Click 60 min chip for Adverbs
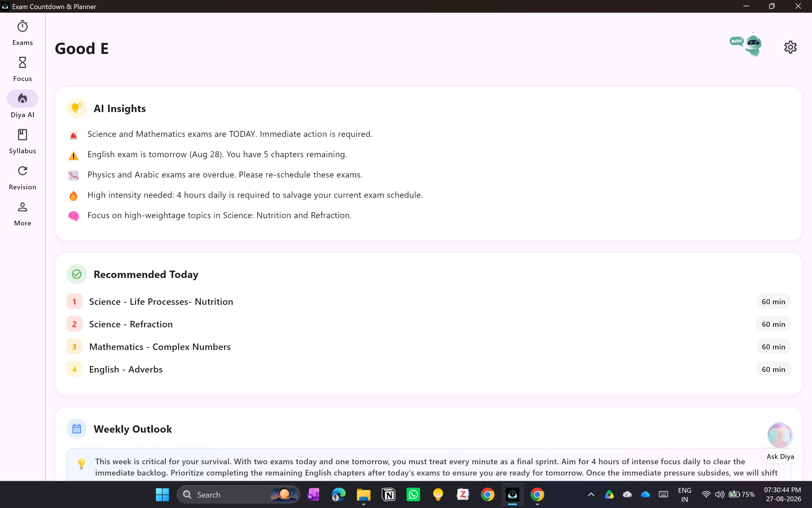Viewport: 812px width, 508px height. 773,369
